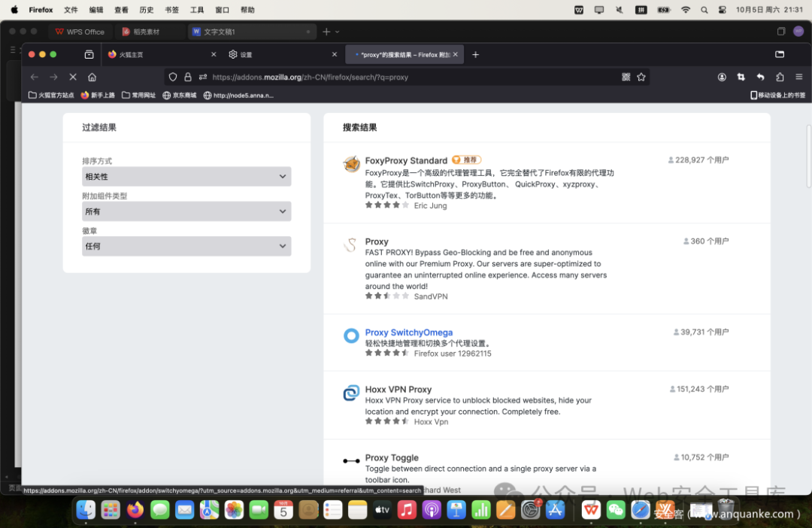Open 常用网址 bookmarks folder

tap(139, 96)
